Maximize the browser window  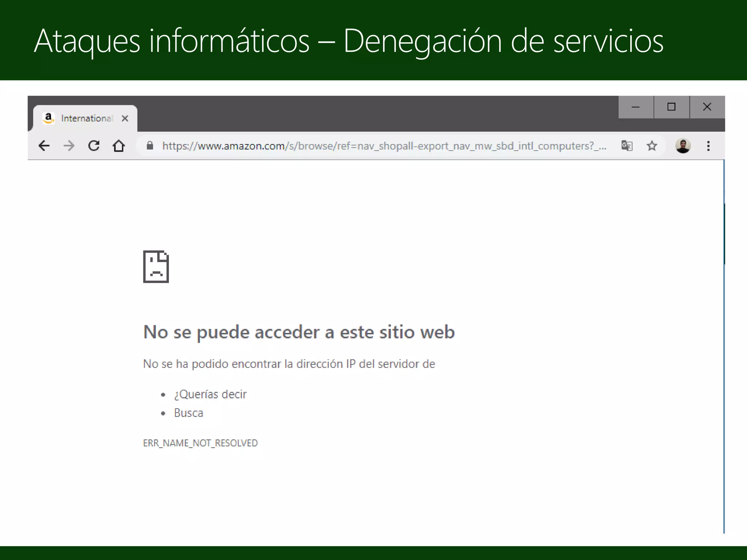click(671, 107)
